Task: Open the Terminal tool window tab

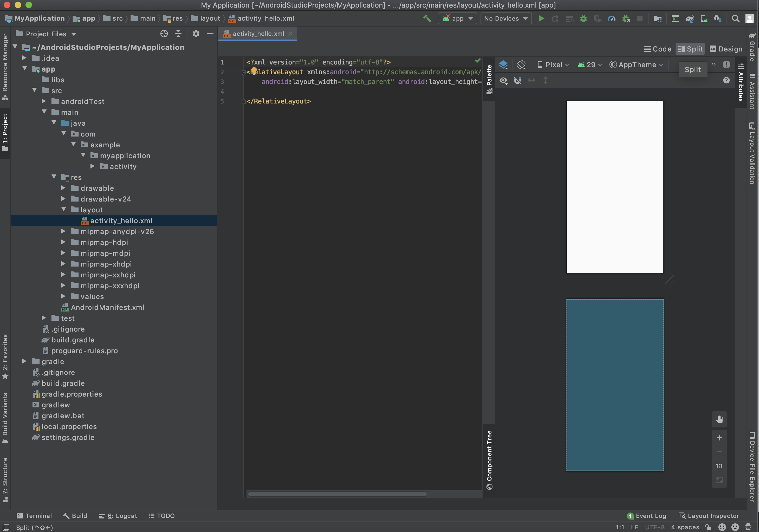Action: [34, 515]
